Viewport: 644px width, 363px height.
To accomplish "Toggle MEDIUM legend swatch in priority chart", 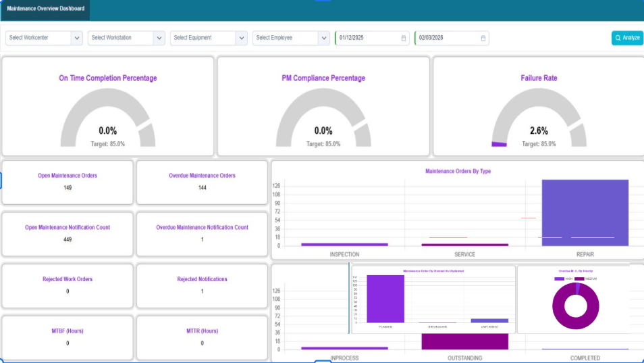I will coord(579,279).
